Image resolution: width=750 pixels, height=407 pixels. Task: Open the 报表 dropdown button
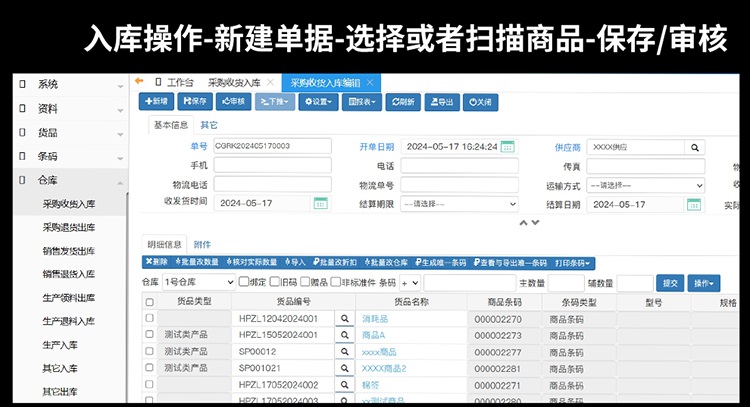click(362, 102)
